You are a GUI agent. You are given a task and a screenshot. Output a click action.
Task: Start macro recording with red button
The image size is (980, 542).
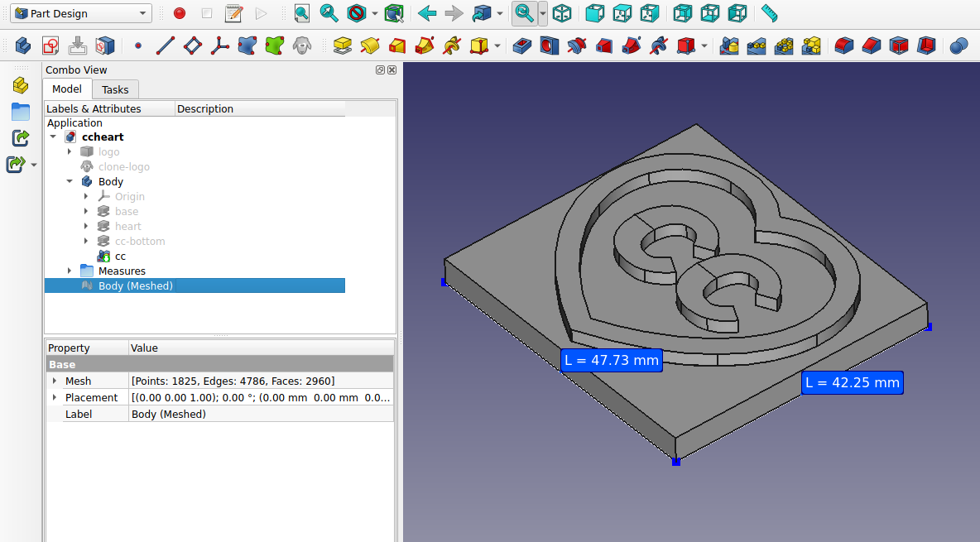coord(180,13)
